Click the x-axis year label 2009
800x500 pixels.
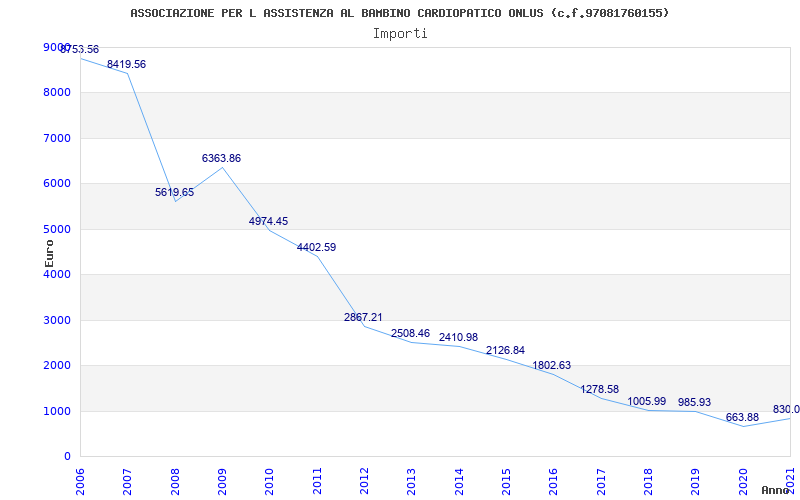point(222,481)
